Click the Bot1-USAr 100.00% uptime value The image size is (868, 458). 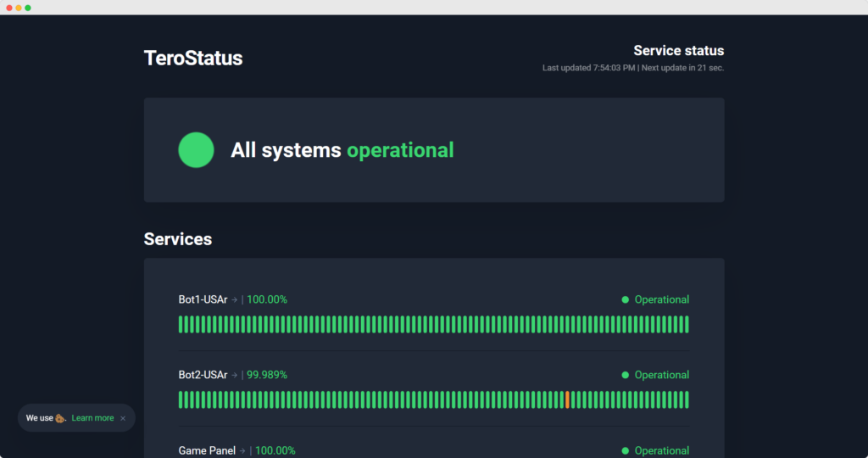pos(267,299)
